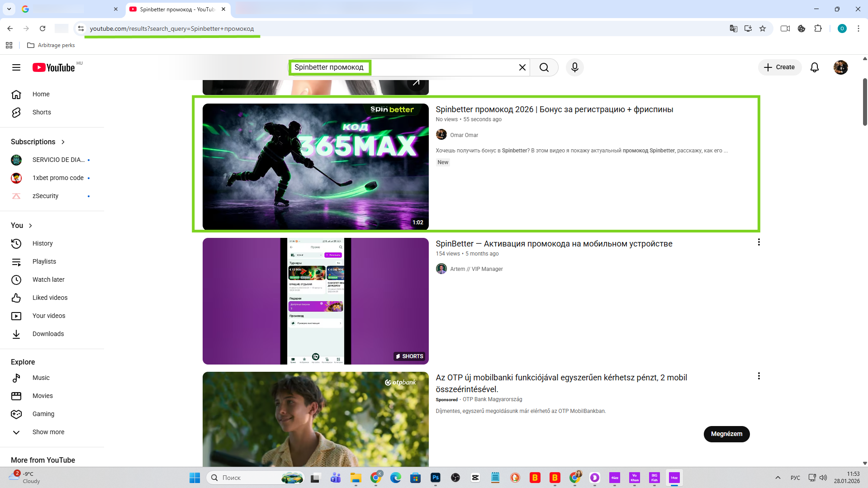Click the Create button
868x488 pixels.
point(779,67)
